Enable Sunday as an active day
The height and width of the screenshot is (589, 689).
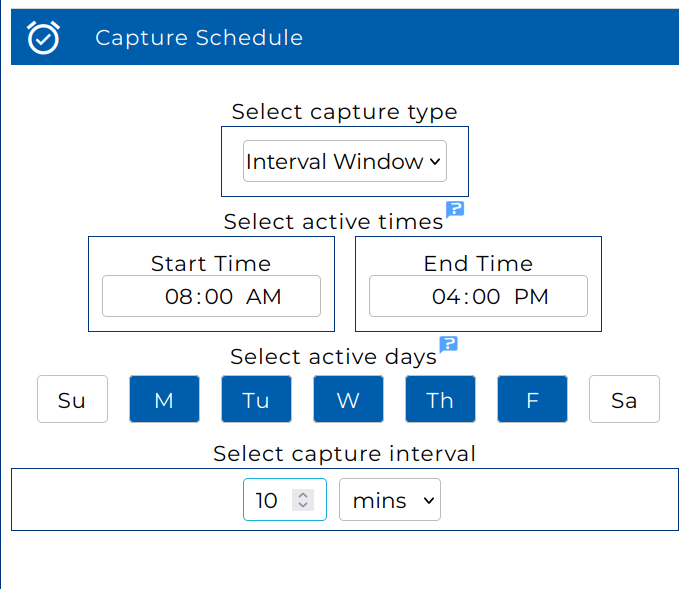(72, 400)
